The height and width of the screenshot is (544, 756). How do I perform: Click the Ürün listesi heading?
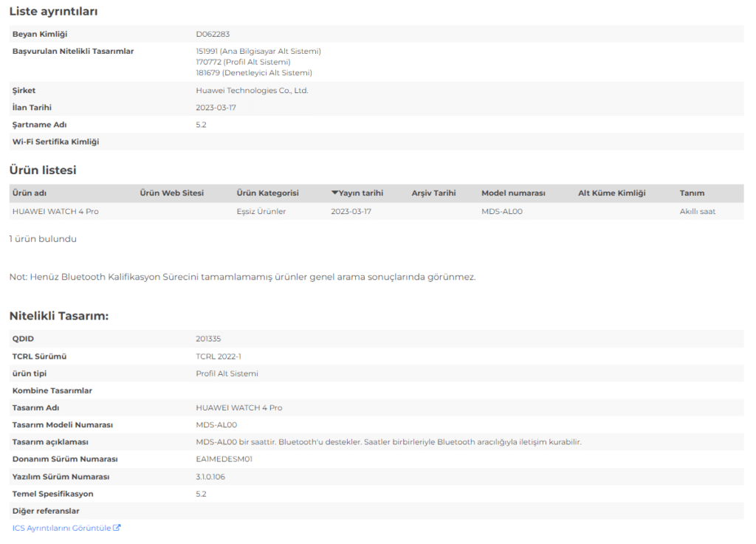(x=43, y=170)
